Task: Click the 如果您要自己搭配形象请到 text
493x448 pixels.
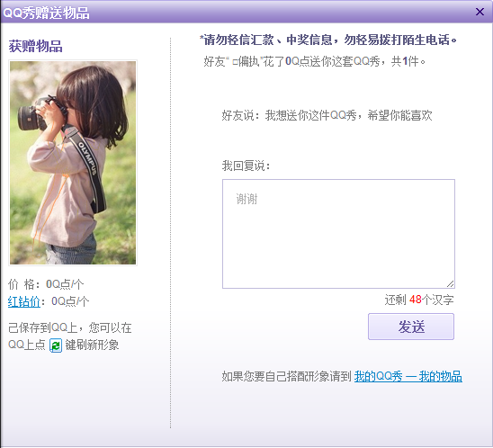Action: click(286, 376)
